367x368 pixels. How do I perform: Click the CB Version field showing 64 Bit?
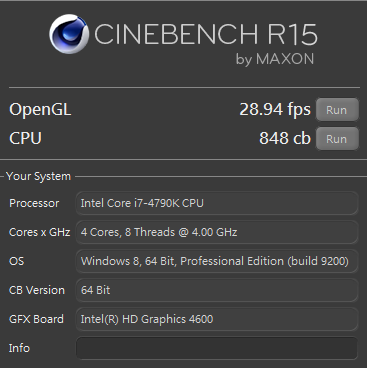click(217, 290)
